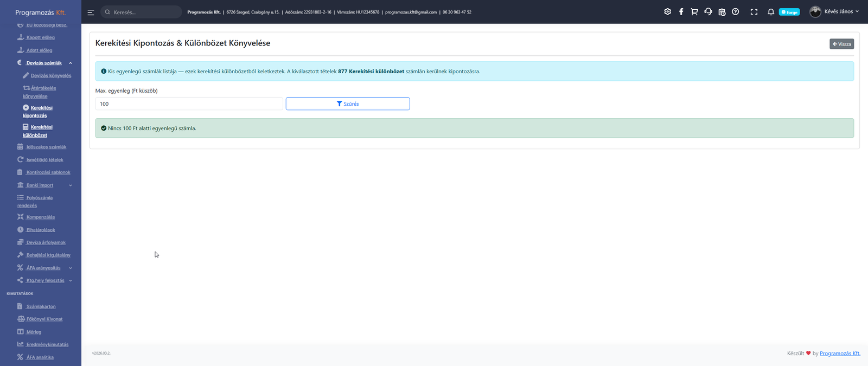Click the Mérleg columns icon
Viewport: 868px width, 366px height.
(x=20, y=331)
